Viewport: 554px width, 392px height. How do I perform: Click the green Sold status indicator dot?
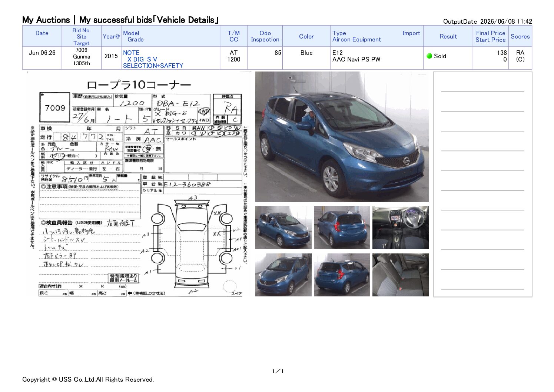pyautogui.click(x=429, y=56)
